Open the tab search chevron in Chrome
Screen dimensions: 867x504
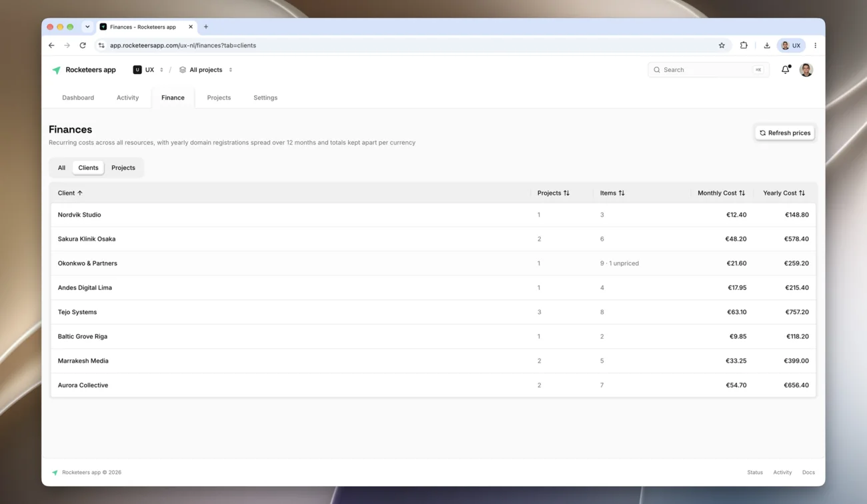click(87, 27)
